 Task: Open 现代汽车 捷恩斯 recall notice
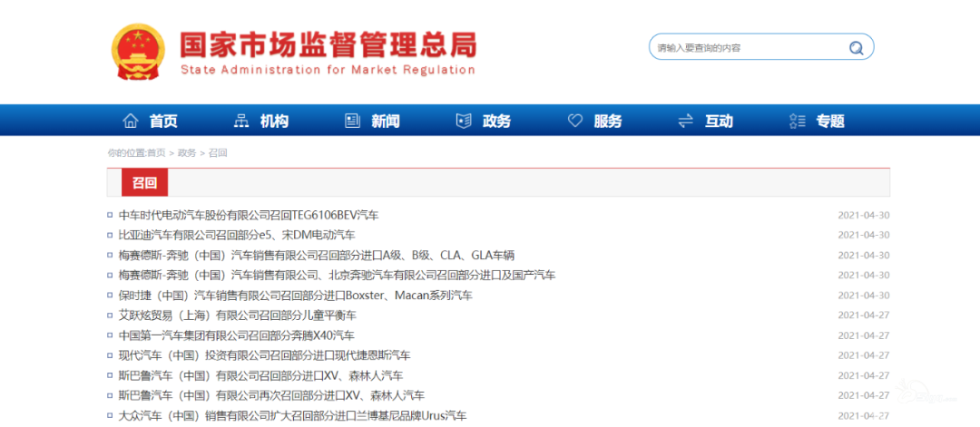click(264, 355)
